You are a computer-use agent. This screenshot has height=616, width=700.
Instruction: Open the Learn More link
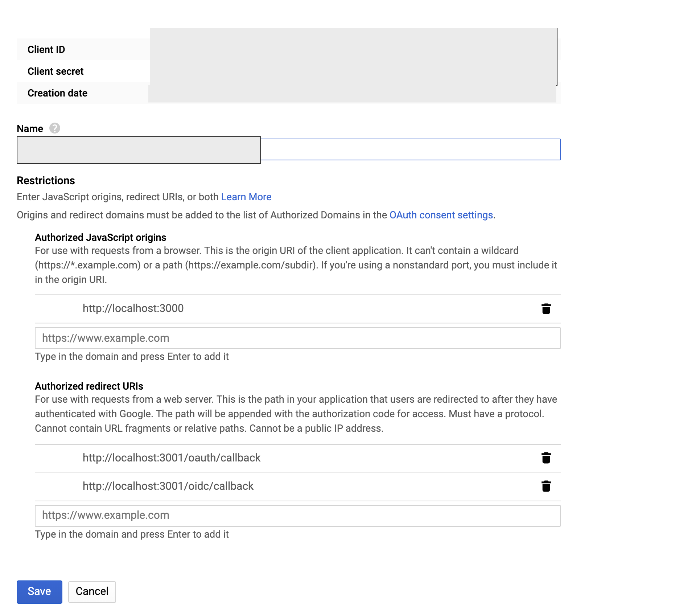click(246, 197)
